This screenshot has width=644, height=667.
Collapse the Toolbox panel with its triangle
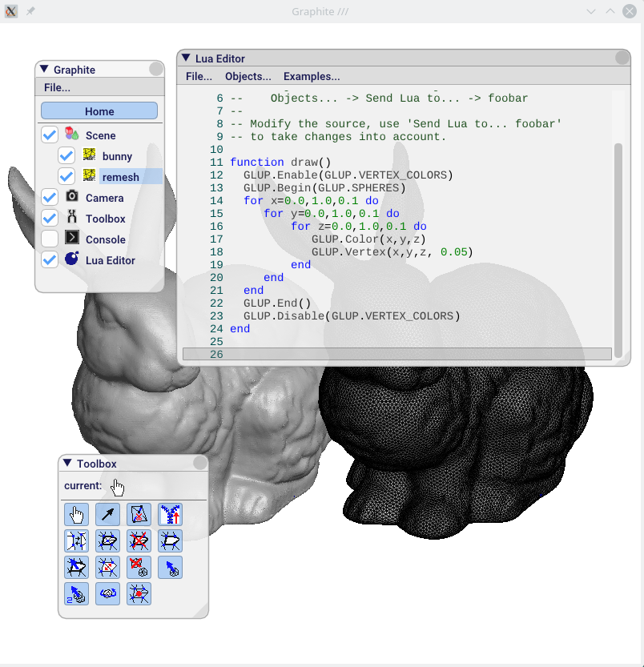67,463
